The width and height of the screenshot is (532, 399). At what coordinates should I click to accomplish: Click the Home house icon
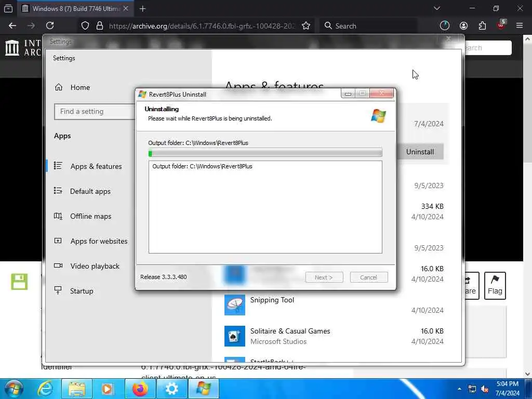tap(58, 87)
